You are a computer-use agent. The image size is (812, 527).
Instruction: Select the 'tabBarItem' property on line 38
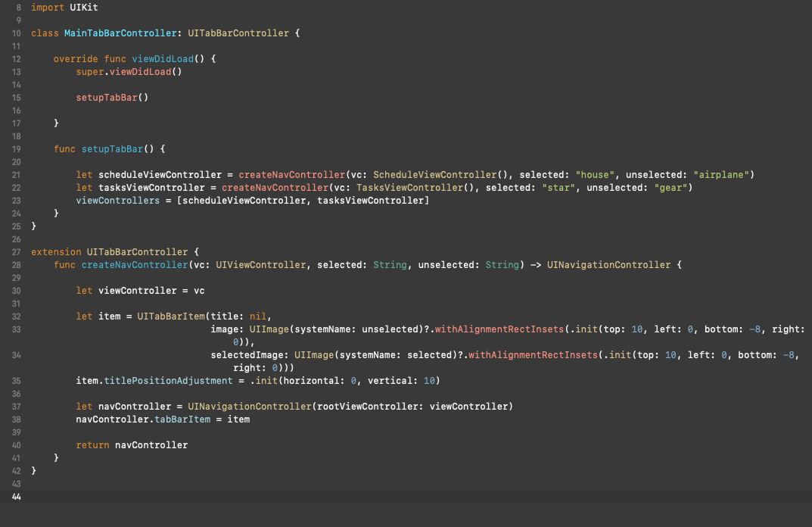pos(182,419)
